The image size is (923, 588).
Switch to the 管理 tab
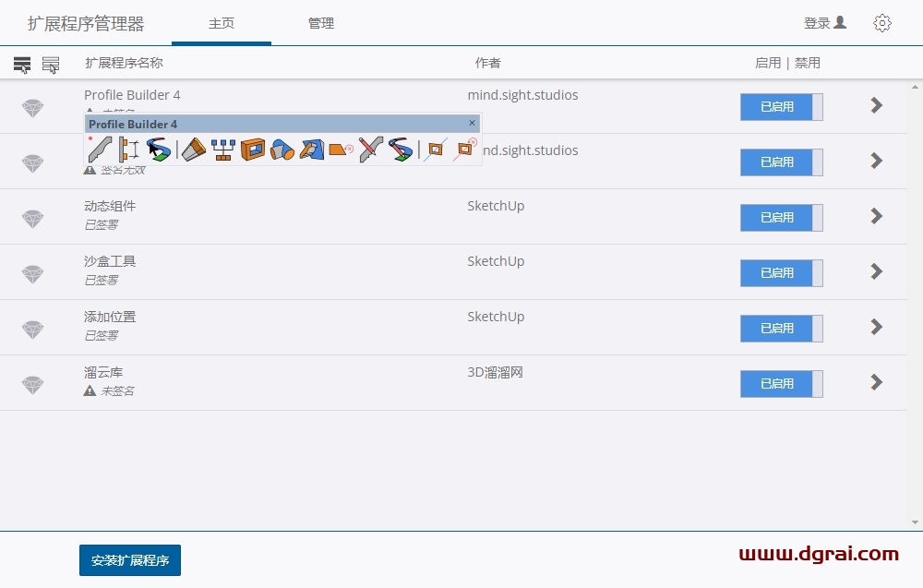point(321,23)
